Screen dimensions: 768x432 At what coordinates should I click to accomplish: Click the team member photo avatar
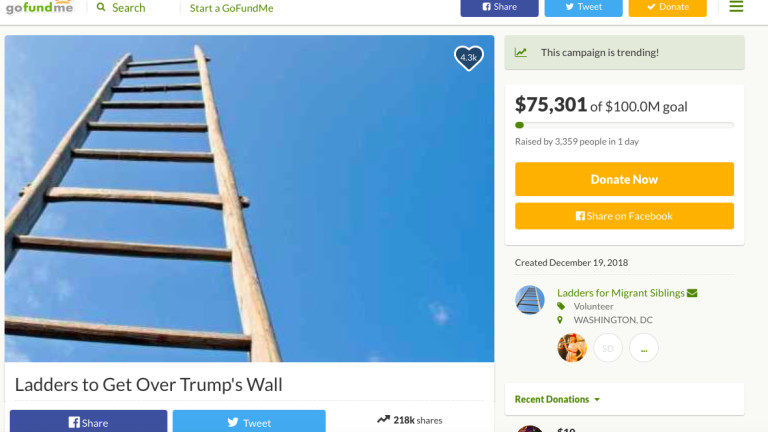point(572,348)
